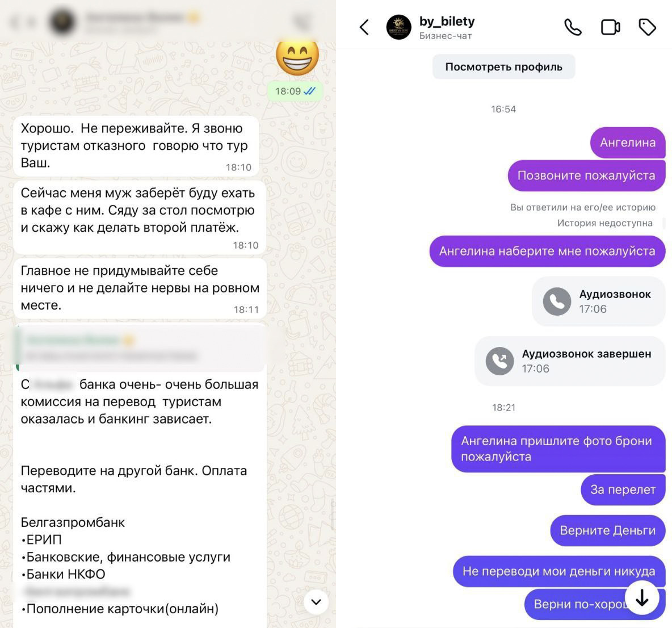Expand WhatsApp scroll-down chevron button
This screenshot has width=672, height=628.
(316, 602)
